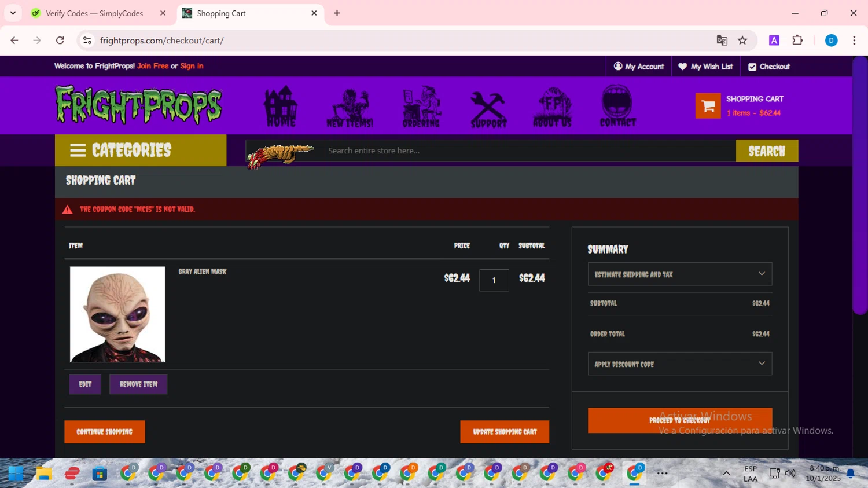Click the browser back arrow
The width and height of the screenshot is (868, 488).
click(14, 41)
